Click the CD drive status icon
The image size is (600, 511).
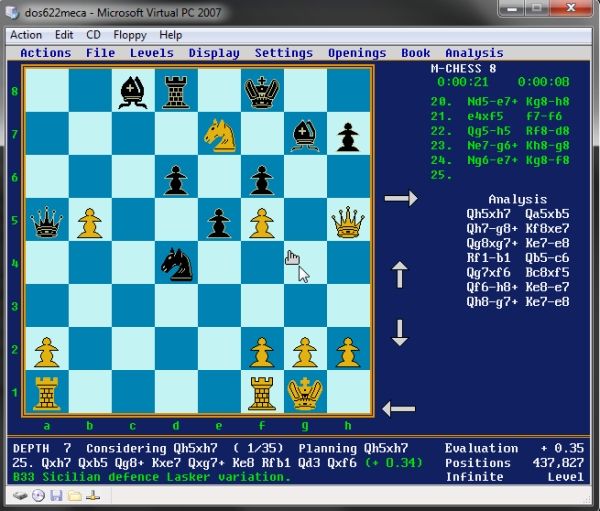pos(38,496)
